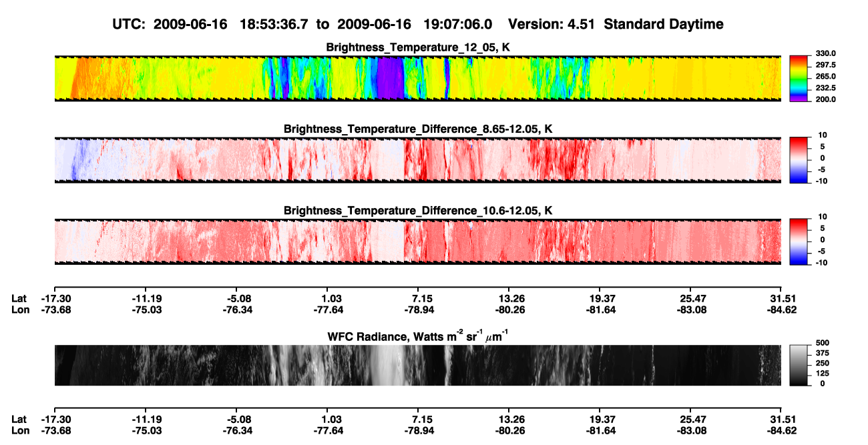Click the '250' tick on radiance colorbar
Screen dimensions: 868x445
pos(823,363)
